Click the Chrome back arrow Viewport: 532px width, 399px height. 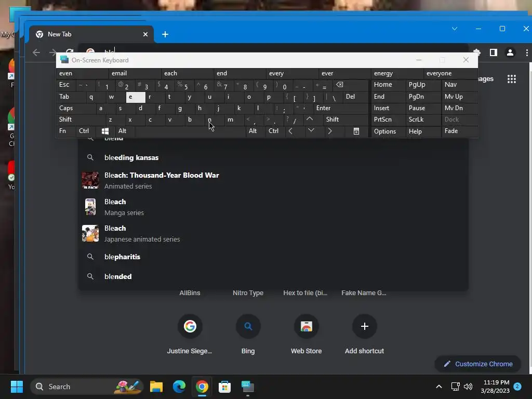coord(36,52)
